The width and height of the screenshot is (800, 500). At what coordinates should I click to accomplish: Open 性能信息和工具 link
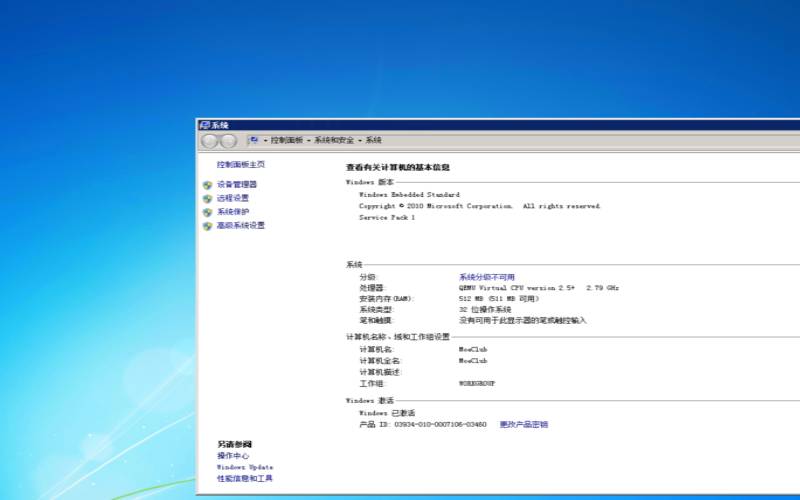[x=245, y=479]
